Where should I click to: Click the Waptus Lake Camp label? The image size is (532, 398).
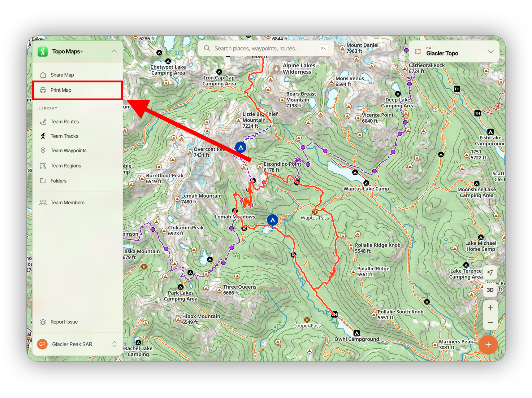[x=366, y=189]
